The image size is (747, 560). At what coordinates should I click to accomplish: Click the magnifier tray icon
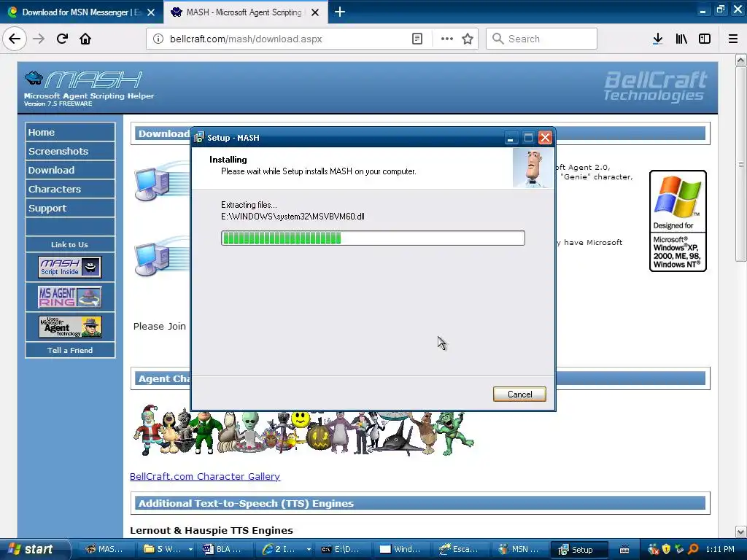point(693,549)
